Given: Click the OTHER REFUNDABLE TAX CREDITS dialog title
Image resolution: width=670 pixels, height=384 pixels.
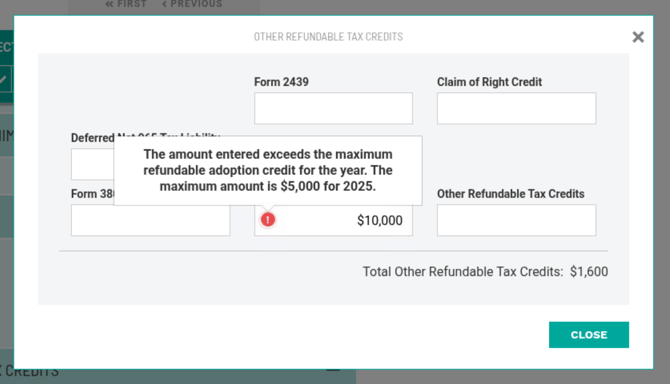Looking at the screenshot, I should coord(328,37).
